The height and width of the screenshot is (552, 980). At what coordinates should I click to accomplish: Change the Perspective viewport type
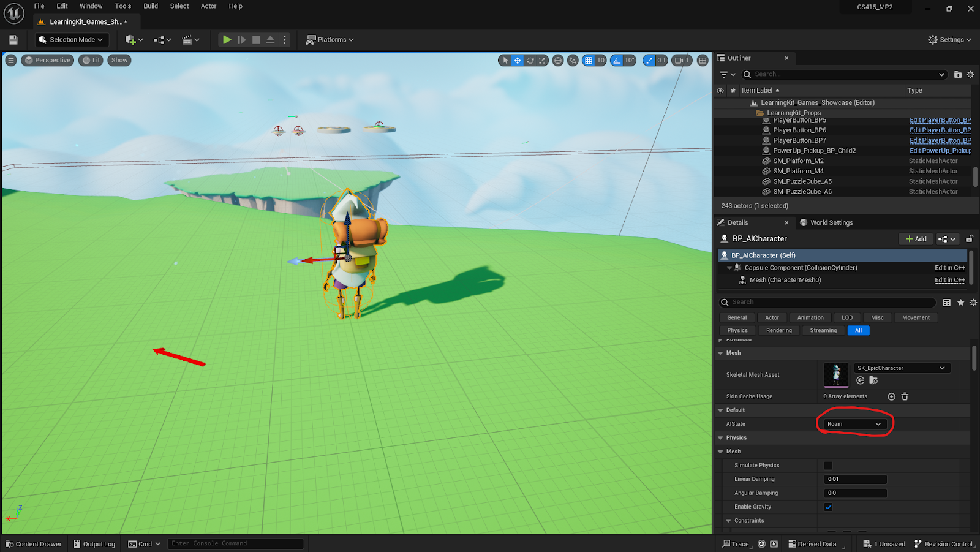(48, 60)
